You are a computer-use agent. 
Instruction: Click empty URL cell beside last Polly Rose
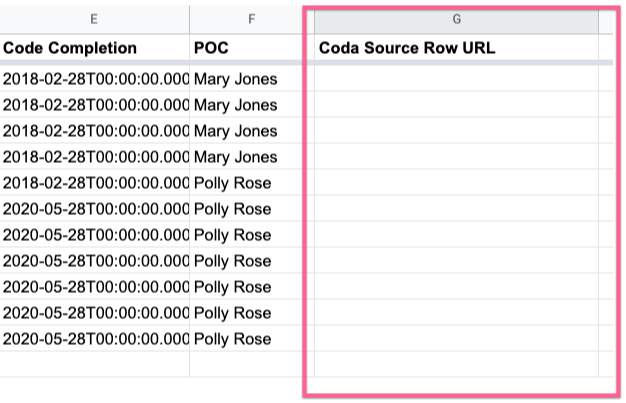click(456, 338)
